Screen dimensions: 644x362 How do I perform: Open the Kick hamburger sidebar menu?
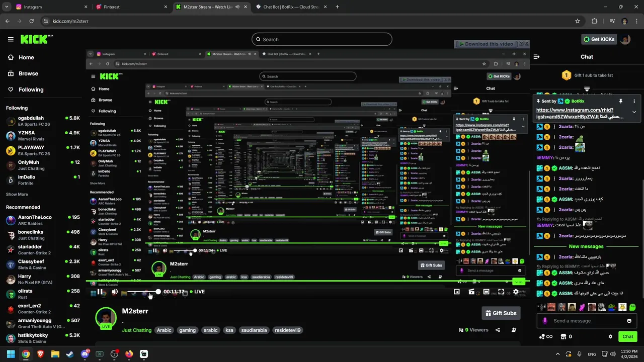11,39
